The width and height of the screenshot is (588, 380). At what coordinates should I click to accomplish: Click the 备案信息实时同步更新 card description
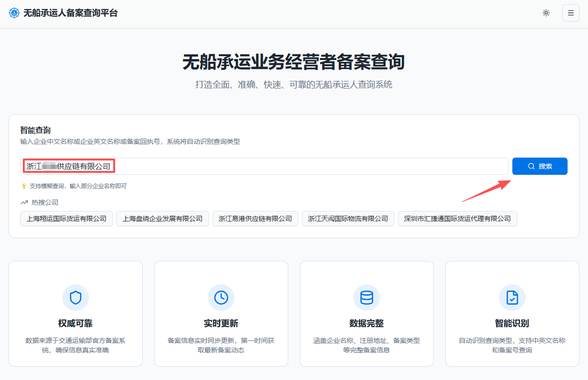221,345
